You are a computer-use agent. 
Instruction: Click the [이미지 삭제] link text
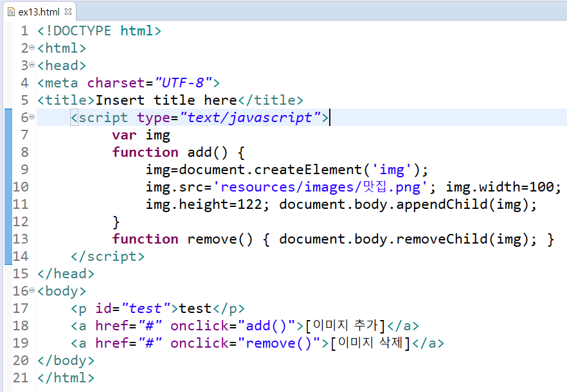pos(371,343)
